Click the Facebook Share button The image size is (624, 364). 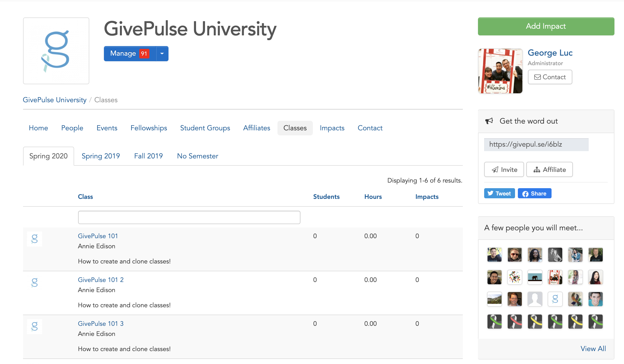(x=534, y=194)
